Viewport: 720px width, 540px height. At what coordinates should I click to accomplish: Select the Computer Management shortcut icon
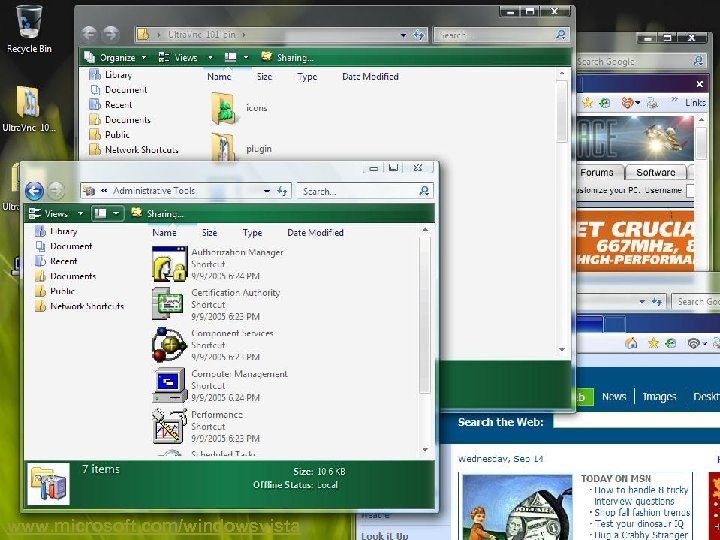[x=169, y=385]
